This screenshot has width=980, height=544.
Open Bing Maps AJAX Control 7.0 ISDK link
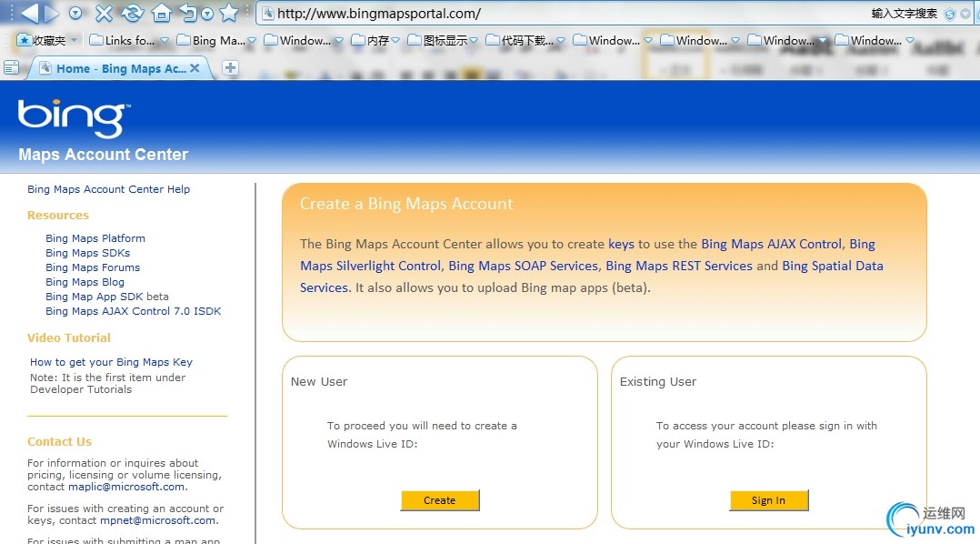pyautogui.click(x=133, y=311)
